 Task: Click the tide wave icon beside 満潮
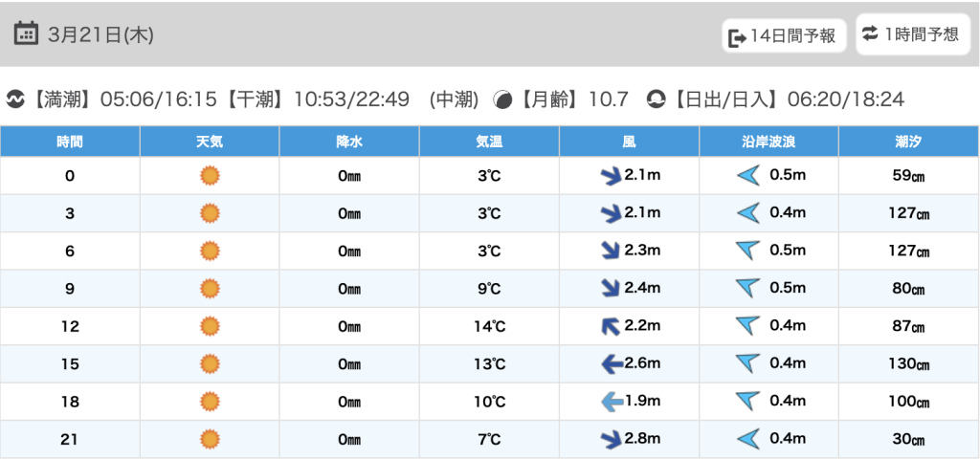click(15, 99)
